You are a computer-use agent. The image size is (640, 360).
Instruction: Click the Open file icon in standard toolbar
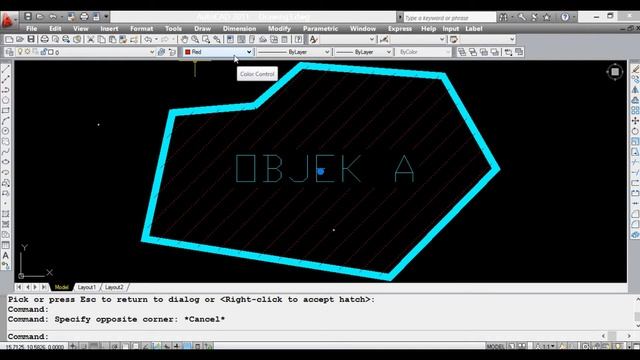(x=20, y=40)
